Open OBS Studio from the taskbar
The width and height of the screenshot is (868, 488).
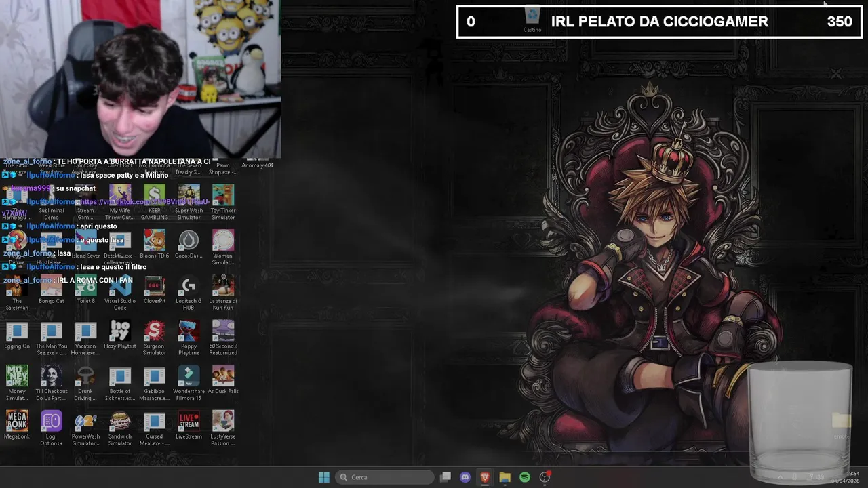point(545,477)
